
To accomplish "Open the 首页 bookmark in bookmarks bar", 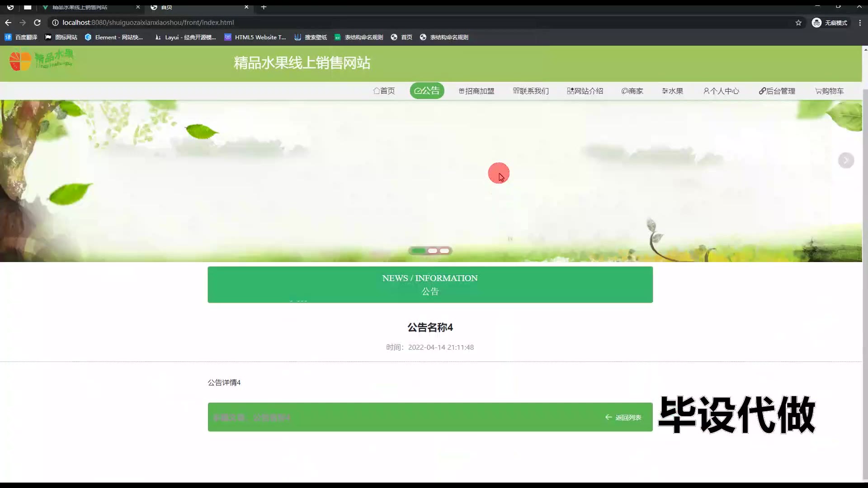I will [401, 37].
